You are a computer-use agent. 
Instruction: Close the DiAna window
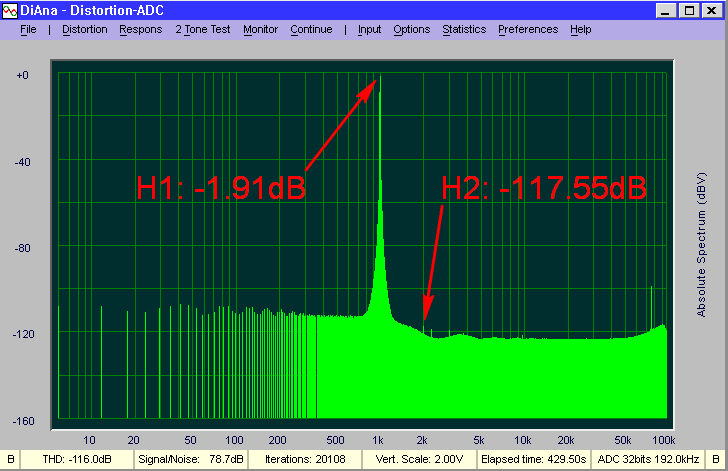(711, 11)
